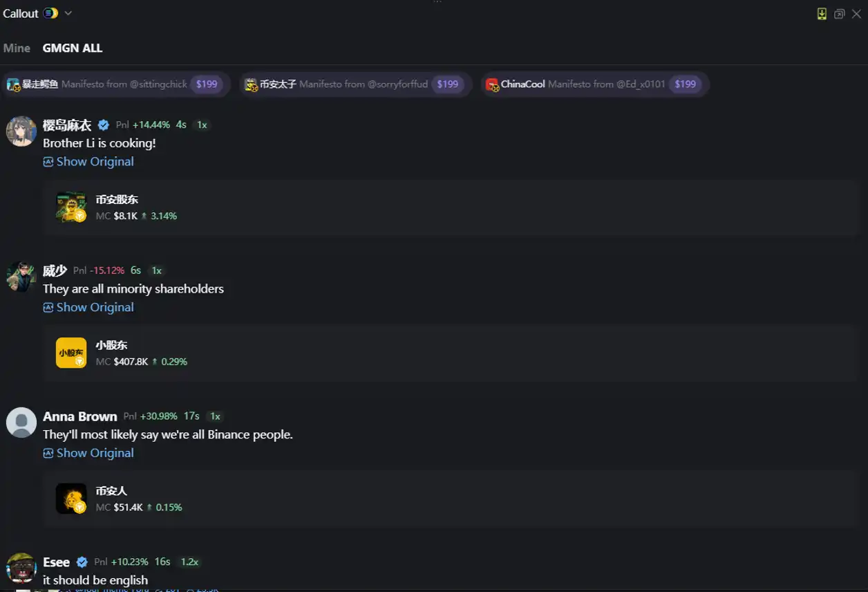
Task: Open the 币安人 token icon
Action: pos(71,499)
